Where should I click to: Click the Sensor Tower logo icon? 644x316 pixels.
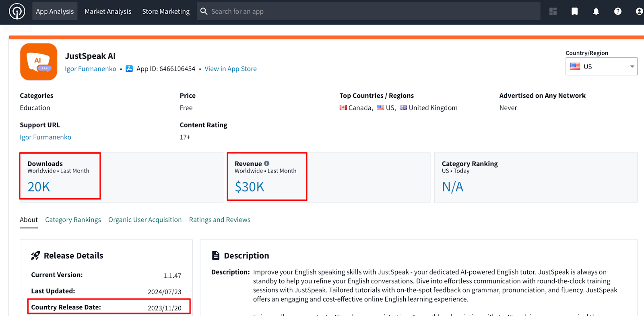pyautogui.click(x=17, y=11)
